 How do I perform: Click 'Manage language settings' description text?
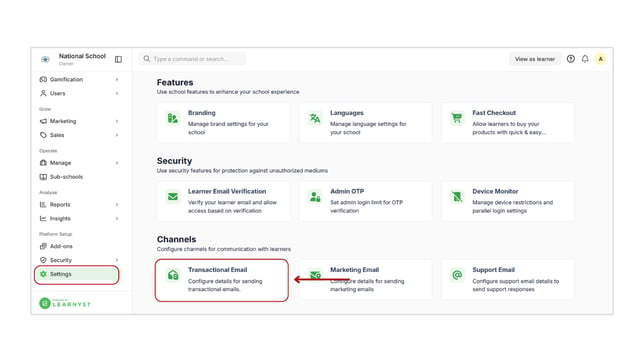[368, 128]
